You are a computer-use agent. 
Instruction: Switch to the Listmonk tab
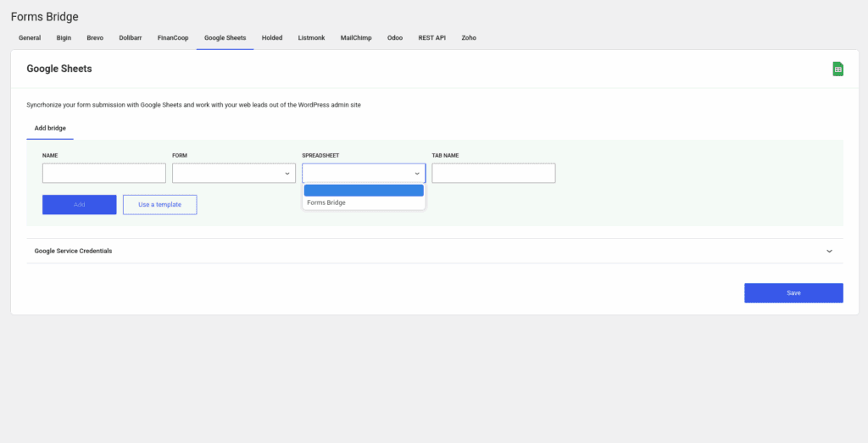click(311, 38)
